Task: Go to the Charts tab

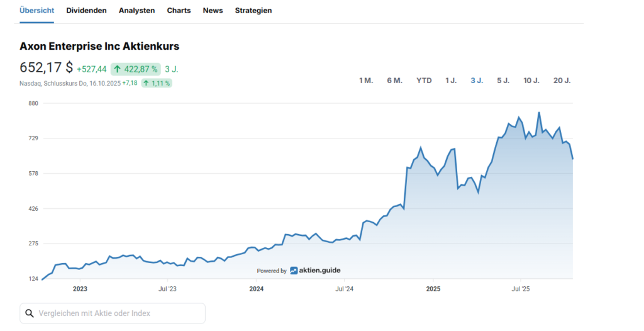Action: pyautogui.click(x=179, y=11)
